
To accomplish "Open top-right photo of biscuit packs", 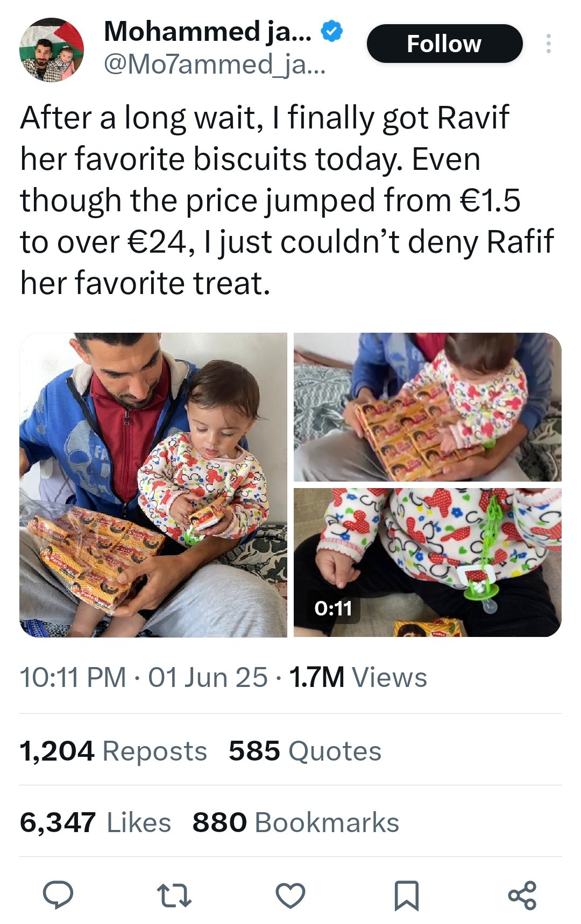I will tap(427, 407).
